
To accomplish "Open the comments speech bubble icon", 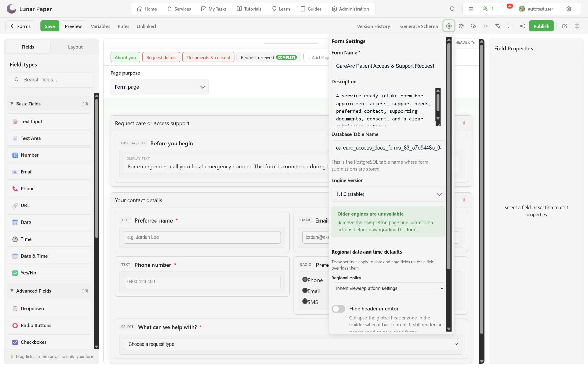I will coord(510,26).
